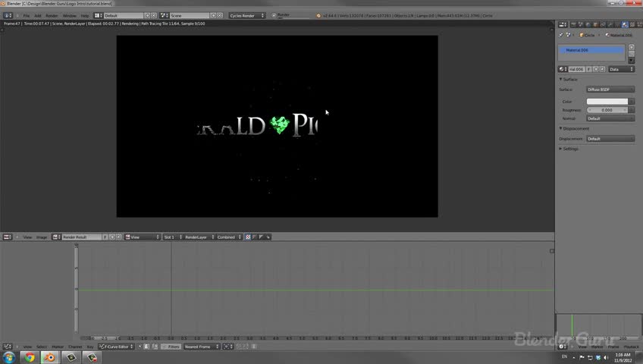
Task: Click the Circle object breadcrumb
Action: click(587, 35)
